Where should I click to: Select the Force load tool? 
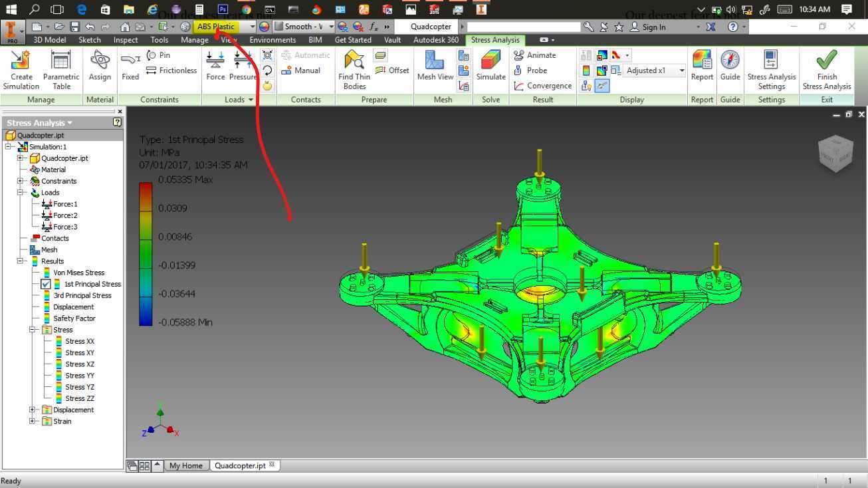point(215,65)
